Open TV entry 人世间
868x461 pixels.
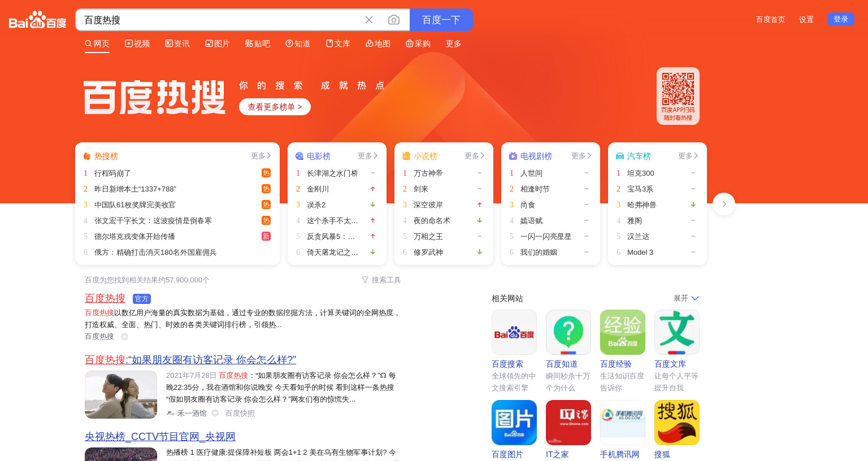[531, 173]
